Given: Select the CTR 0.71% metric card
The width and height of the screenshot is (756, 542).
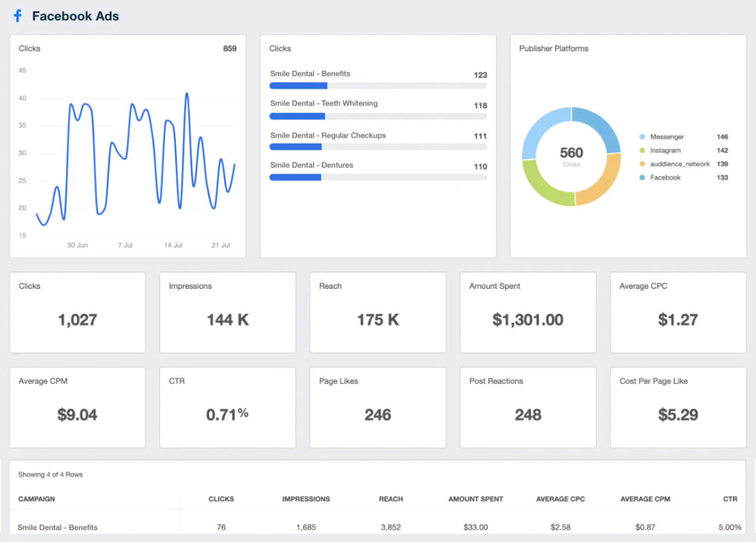Looking at the screenshot, I should point(227,407).
